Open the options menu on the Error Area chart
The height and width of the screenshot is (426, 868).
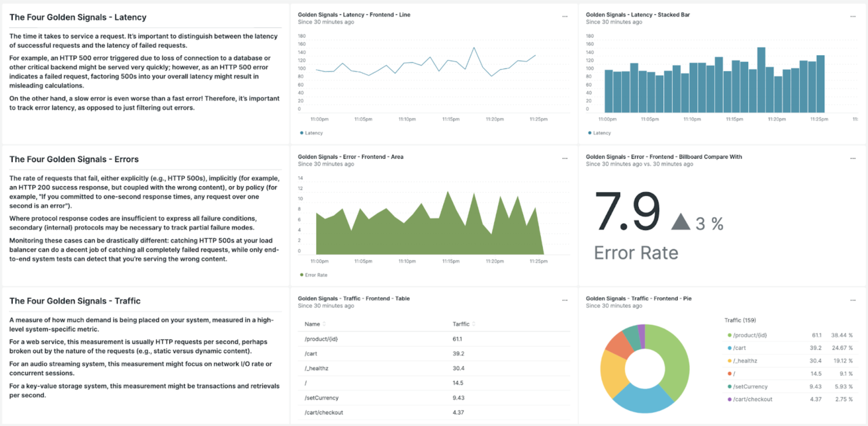[x=565, y=158]
